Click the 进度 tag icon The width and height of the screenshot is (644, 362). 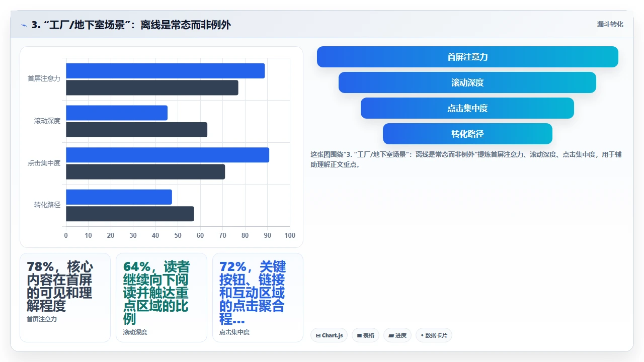[x=391, y=335]
